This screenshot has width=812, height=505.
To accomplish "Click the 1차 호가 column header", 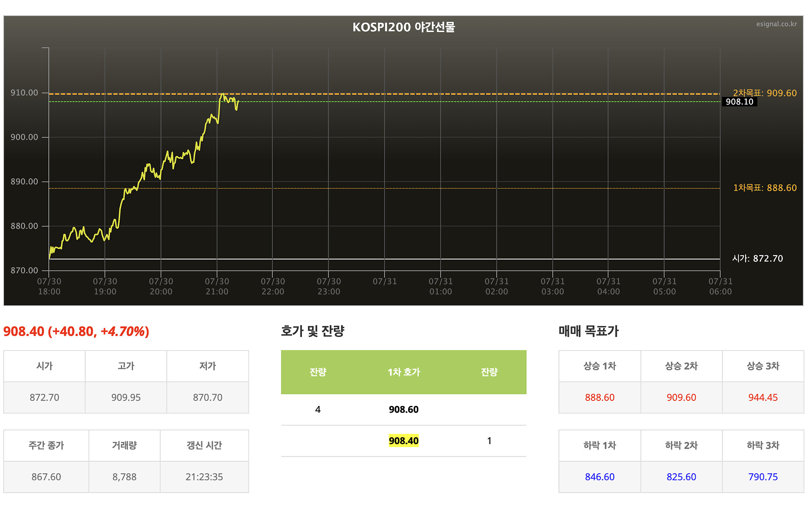I will pyautogui.click(x=404, y=372).
